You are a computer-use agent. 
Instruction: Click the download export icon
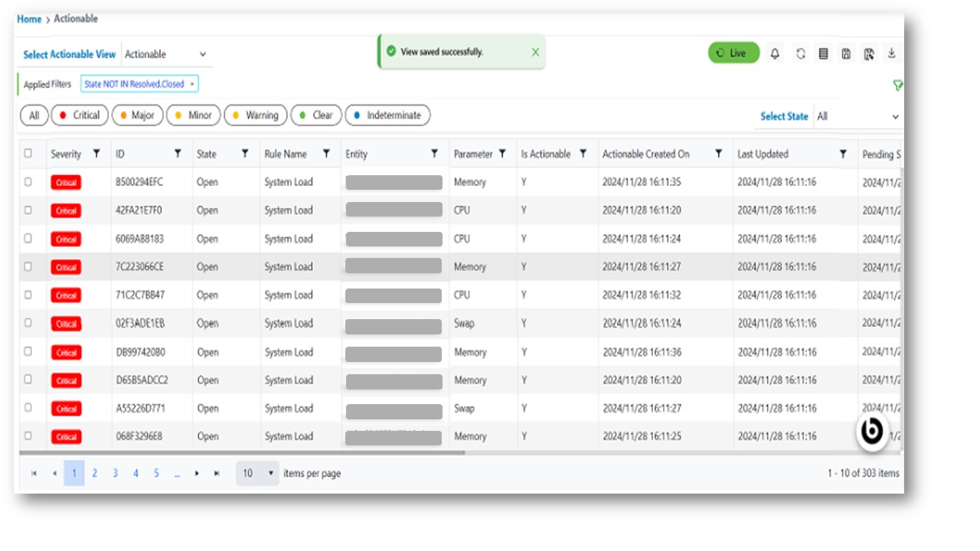[891, 53]
